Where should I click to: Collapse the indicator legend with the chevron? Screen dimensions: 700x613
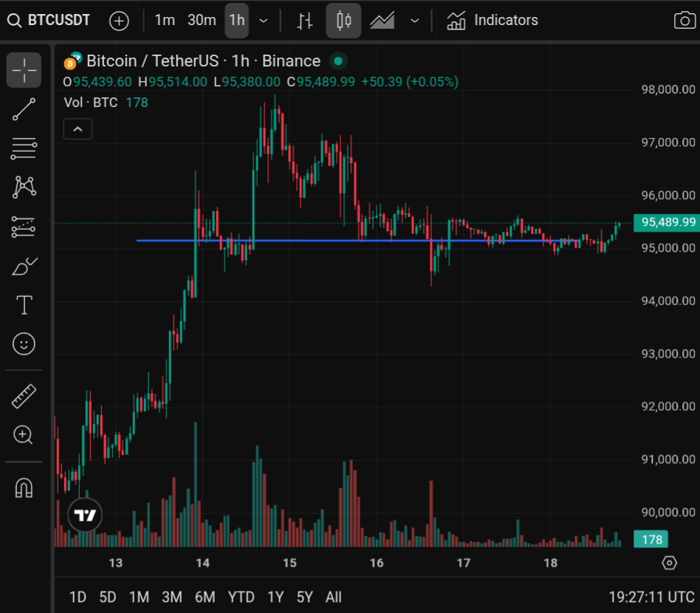pos(78,129)
